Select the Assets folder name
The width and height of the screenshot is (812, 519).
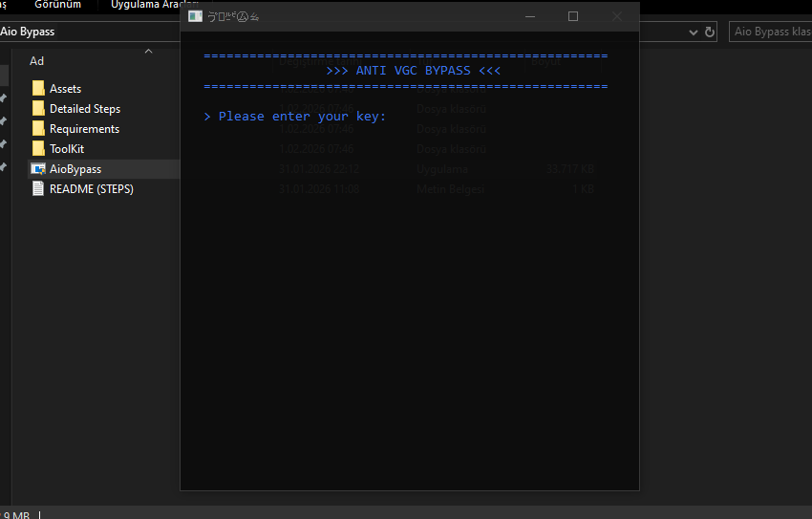[65, 89]
